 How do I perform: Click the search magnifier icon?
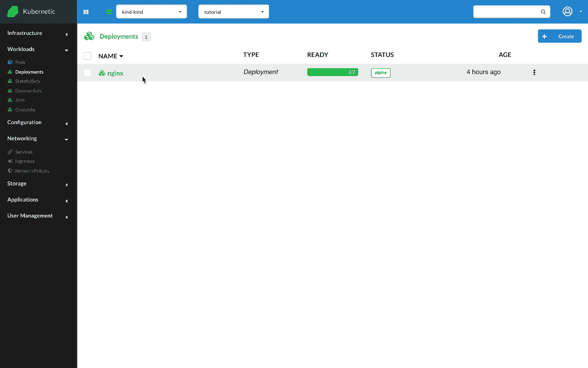click(543, 12)
